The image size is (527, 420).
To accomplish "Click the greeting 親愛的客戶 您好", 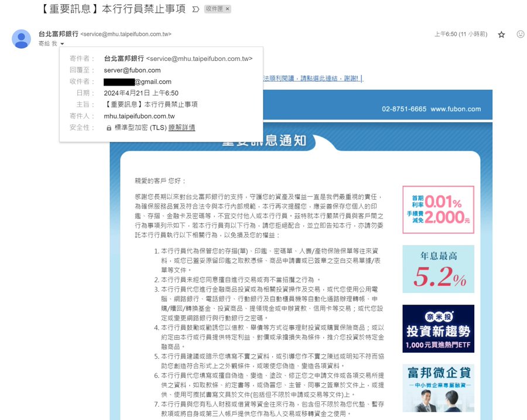I will (x=160, y=181).
